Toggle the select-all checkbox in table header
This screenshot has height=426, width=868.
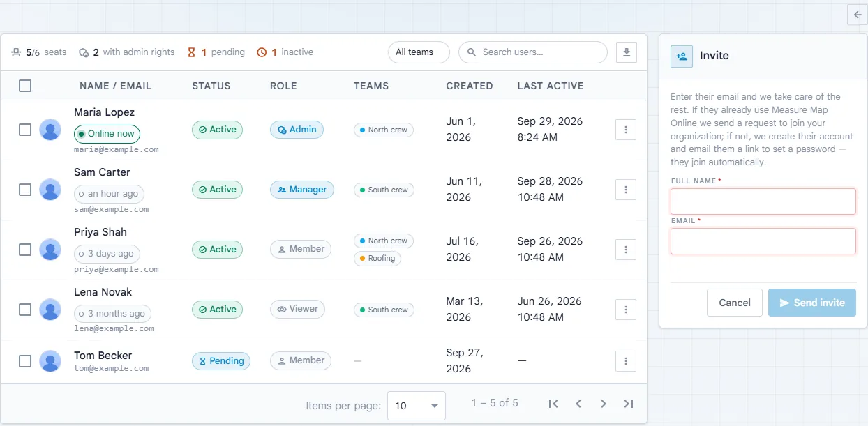[25, 86]
